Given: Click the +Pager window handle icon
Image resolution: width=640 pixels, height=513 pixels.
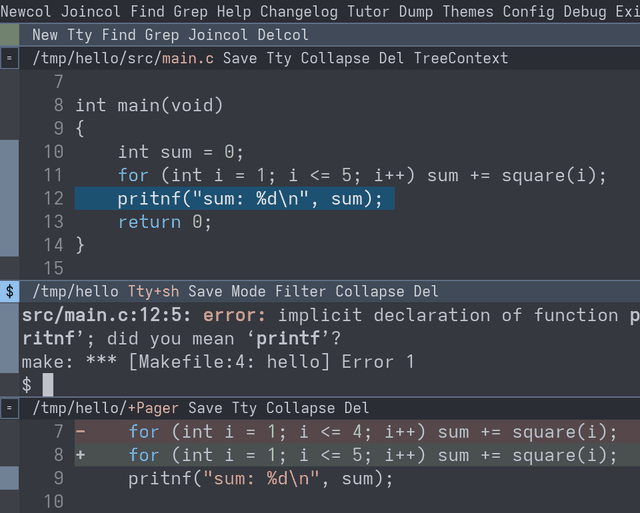Looking at the screenshot, I should 9,408.
